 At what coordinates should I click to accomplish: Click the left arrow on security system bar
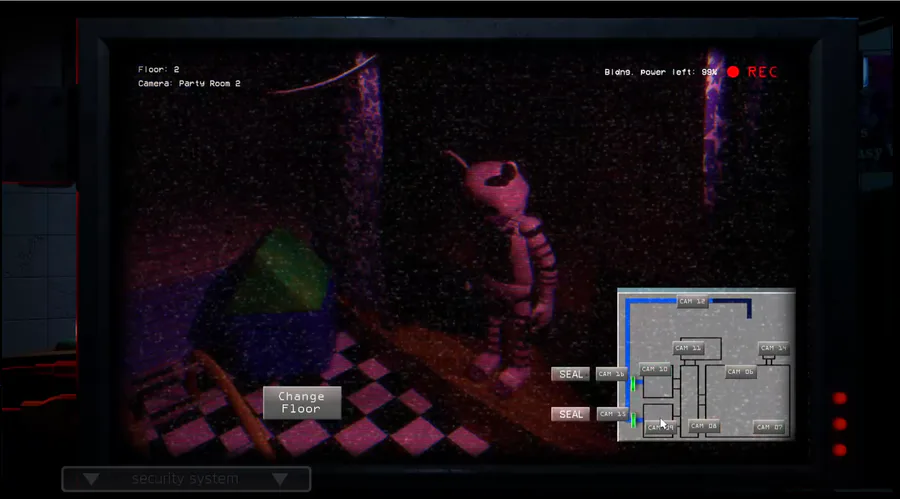coord(91,479)
